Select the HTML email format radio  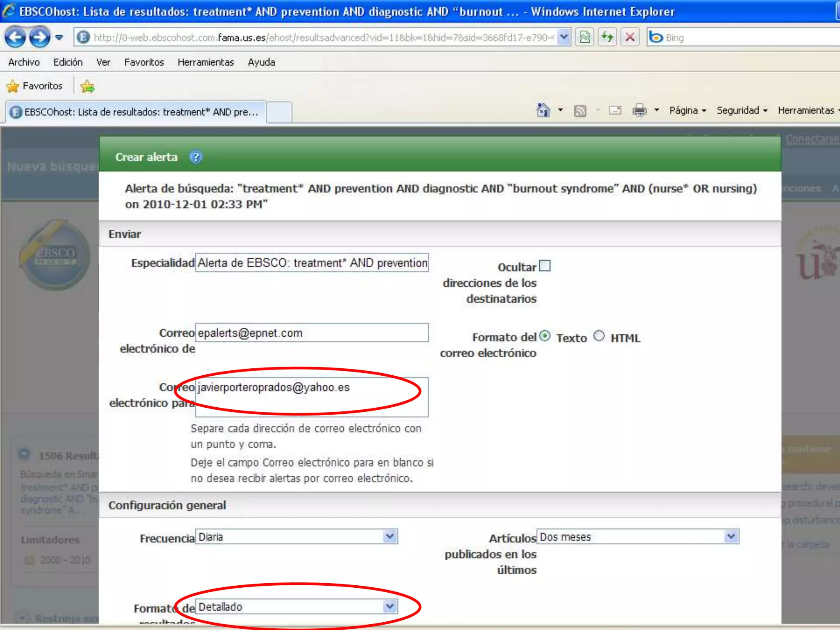click(x=599, y=336)
